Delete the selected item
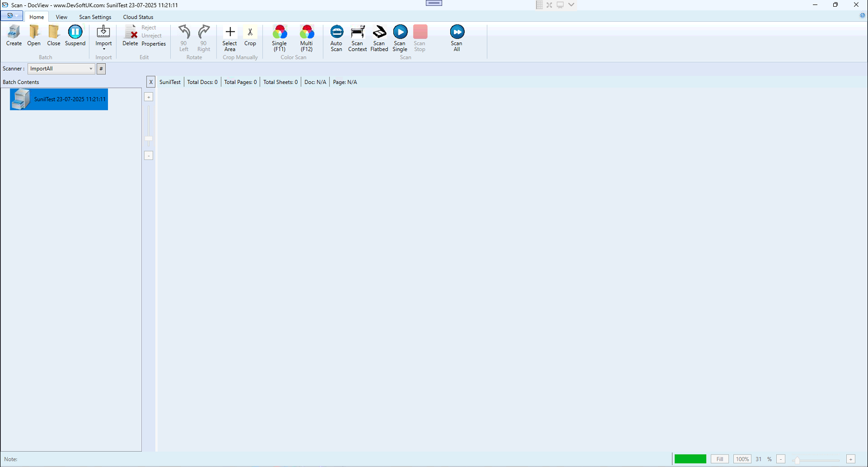Viewport: 868px width, 467px height. pyautogui.click(x=130, y=35)
